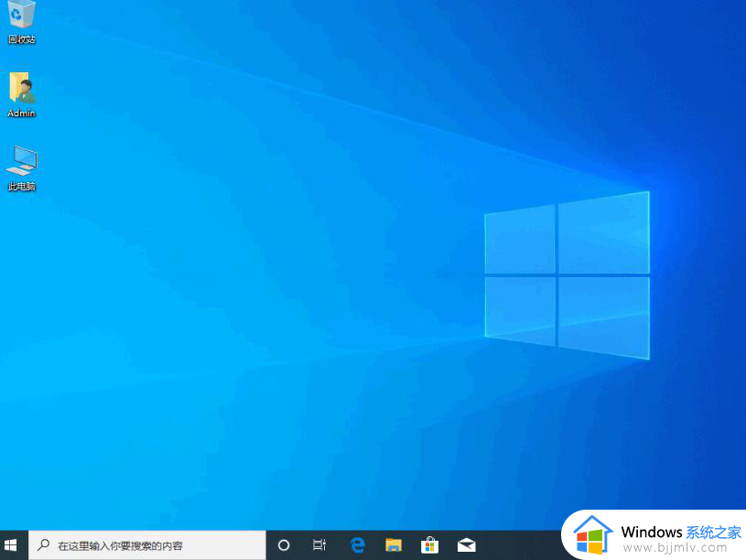Click the magnifier icon in search box
The image size is (746, 560).
point(43,544)
